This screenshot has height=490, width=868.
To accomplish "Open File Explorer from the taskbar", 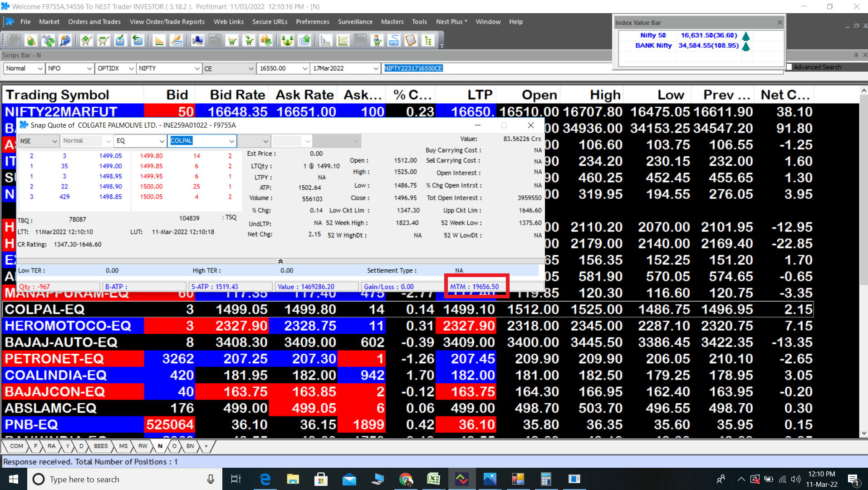I will pyautogui.click(x=293, y=479).
